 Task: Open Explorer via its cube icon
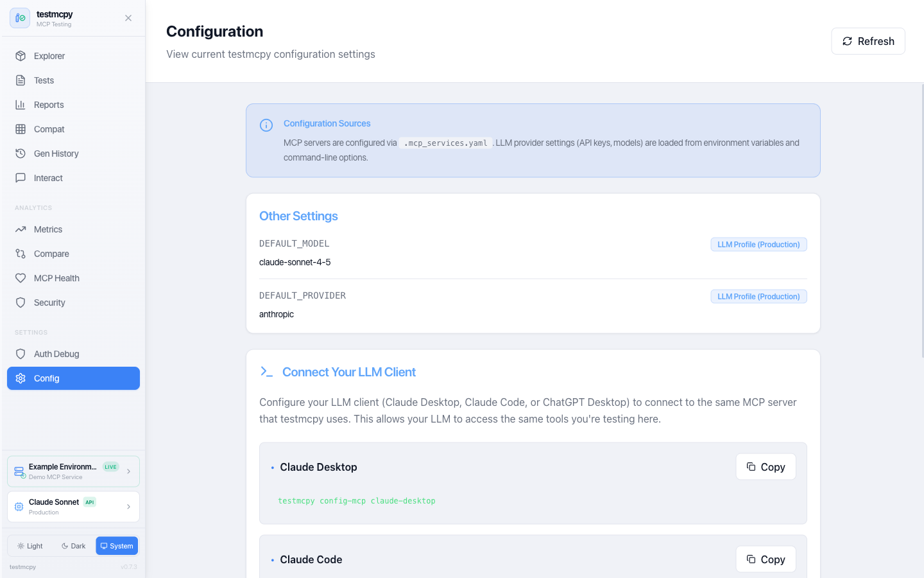(21, 56)
